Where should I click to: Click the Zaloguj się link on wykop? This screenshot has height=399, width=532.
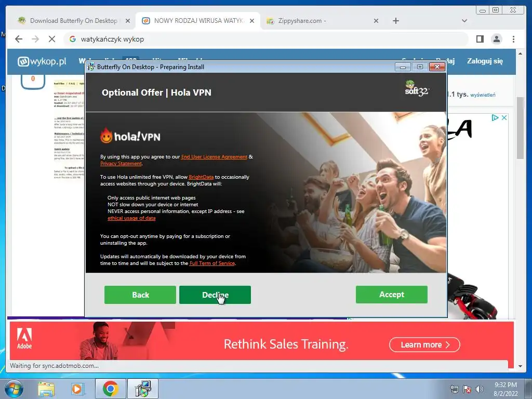point(485,61)
